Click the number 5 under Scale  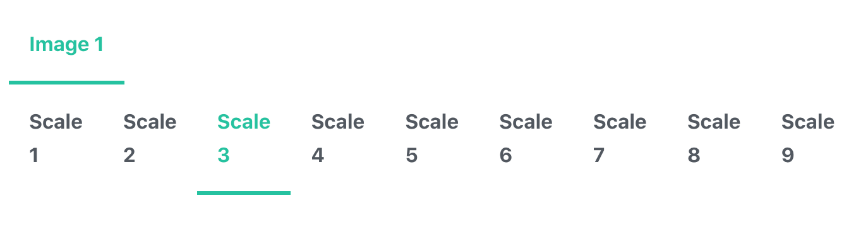click(411, 155)
